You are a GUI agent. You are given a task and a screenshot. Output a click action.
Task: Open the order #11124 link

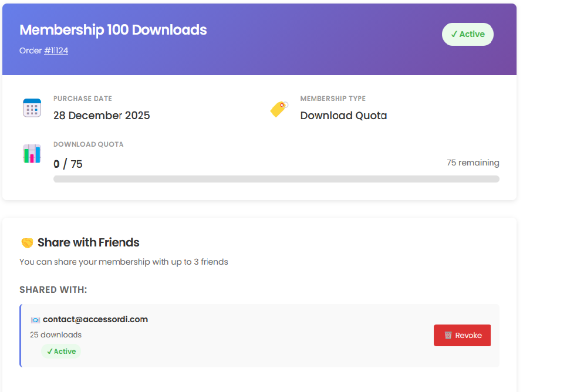point(56,50)
